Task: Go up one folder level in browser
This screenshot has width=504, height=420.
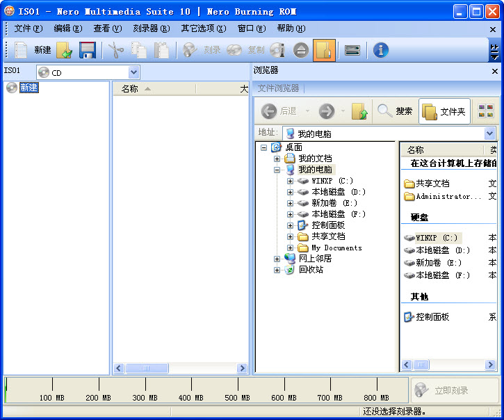Action: [x=359, y=111]
